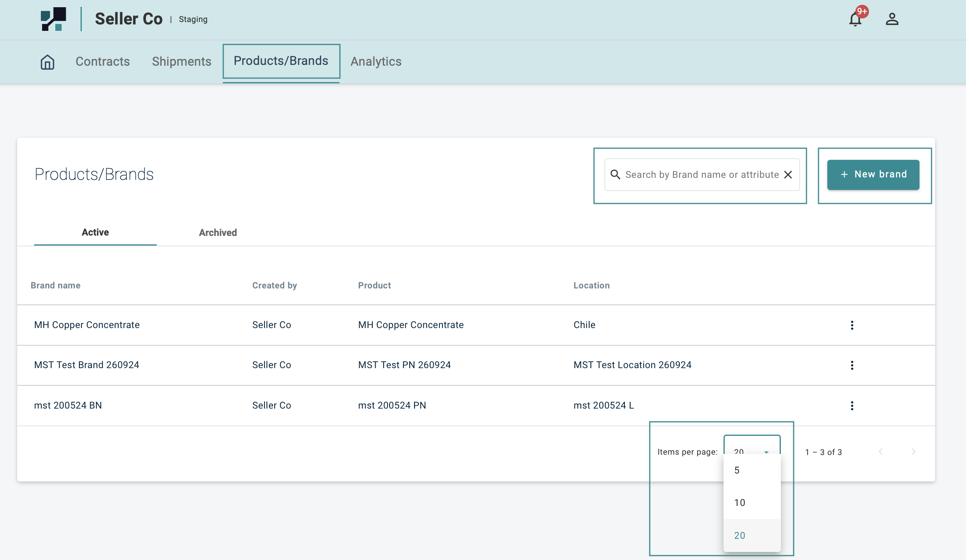
Task: Open the Contracts menu item
Action: 103,62
